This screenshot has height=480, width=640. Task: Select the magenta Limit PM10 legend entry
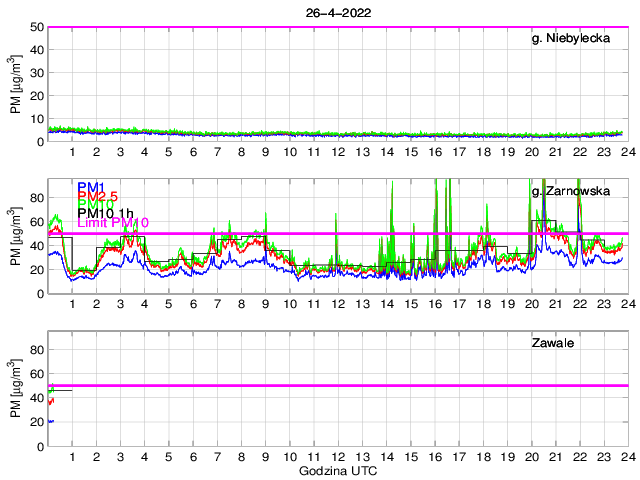(113, 223)
